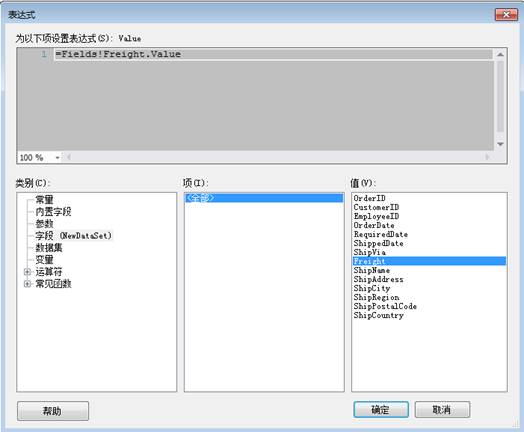The width and height of the screenshot is (524, 432).
Task: Select the 常量 category
Action: click(x=44, y=200)
